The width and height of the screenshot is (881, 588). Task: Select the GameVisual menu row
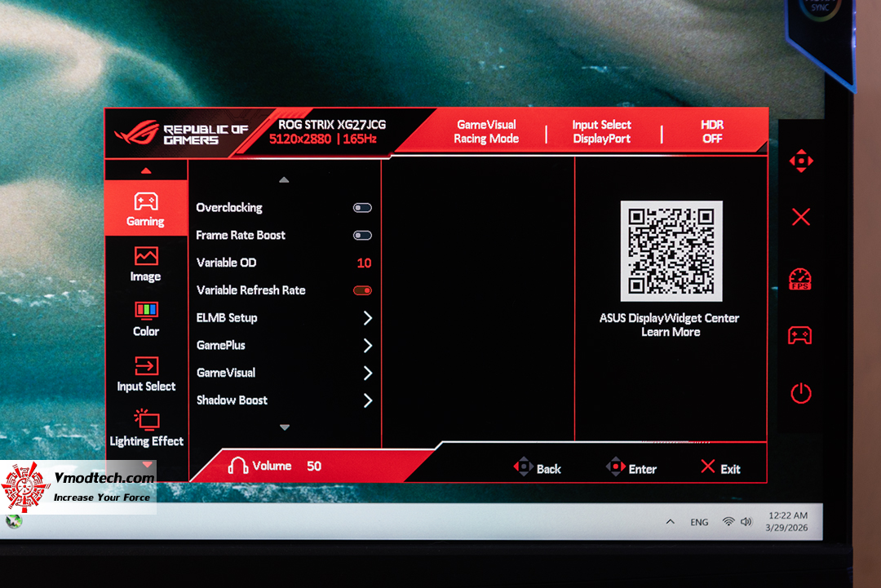[x=285, y=373]
